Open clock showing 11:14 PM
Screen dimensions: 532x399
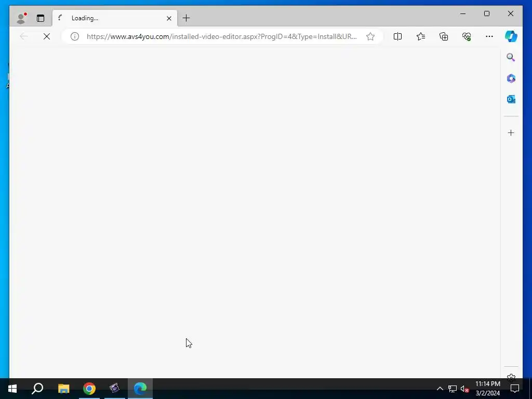[487, 389]
